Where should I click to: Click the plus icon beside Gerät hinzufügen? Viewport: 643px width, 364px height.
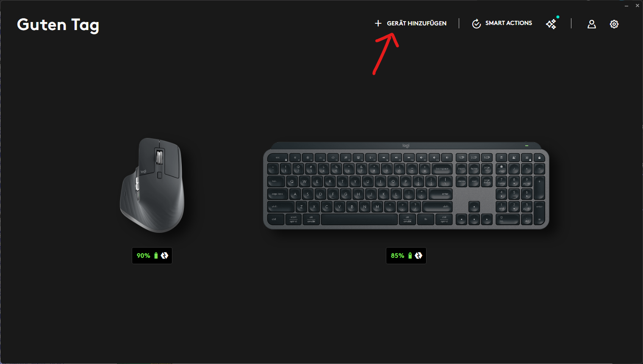click(378, 23)
